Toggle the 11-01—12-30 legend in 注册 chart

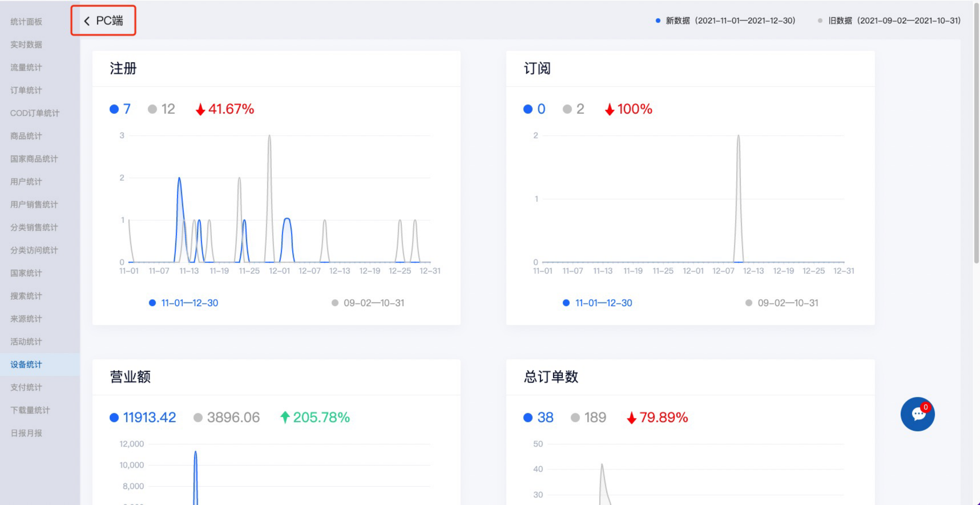coord(183,303)
